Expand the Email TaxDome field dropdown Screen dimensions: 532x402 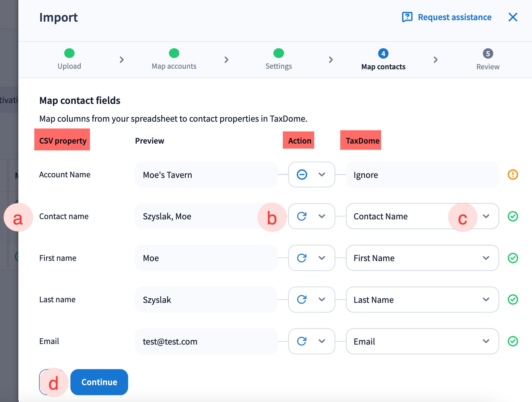coord(486,341)
